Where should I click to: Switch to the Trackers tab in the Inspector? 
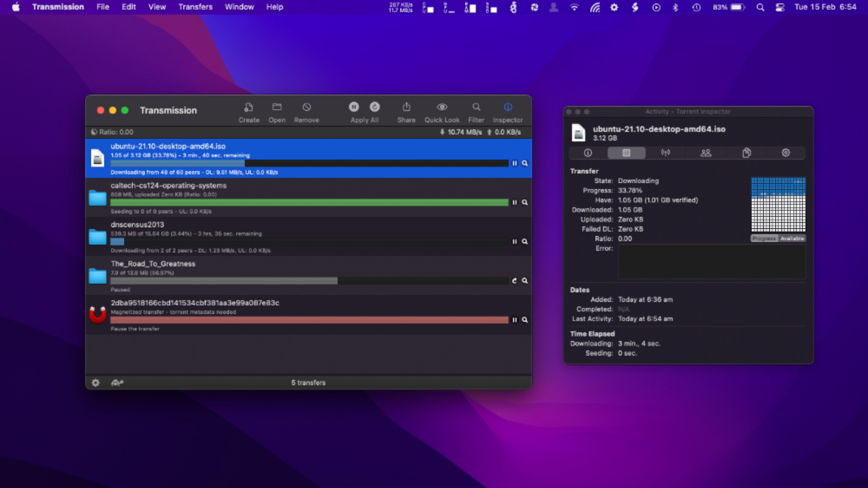click(666, 153)
